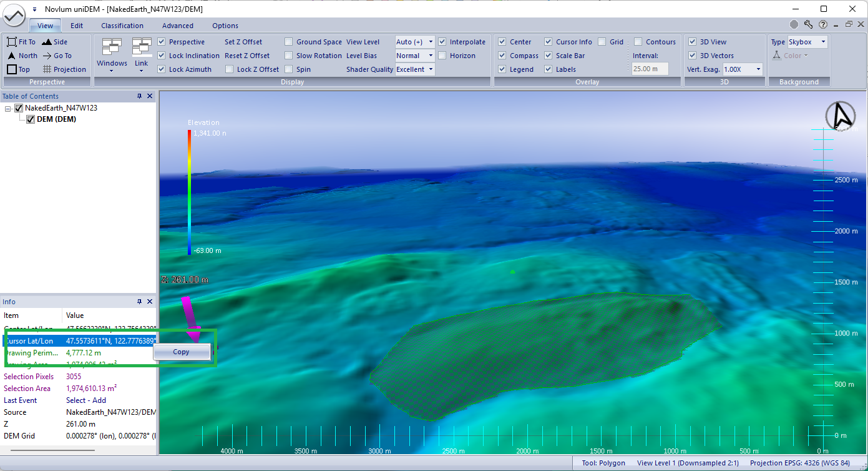Viewport: 868px width, 471px height.
Task: Pin the Info panel
Action: pos(140,302)
